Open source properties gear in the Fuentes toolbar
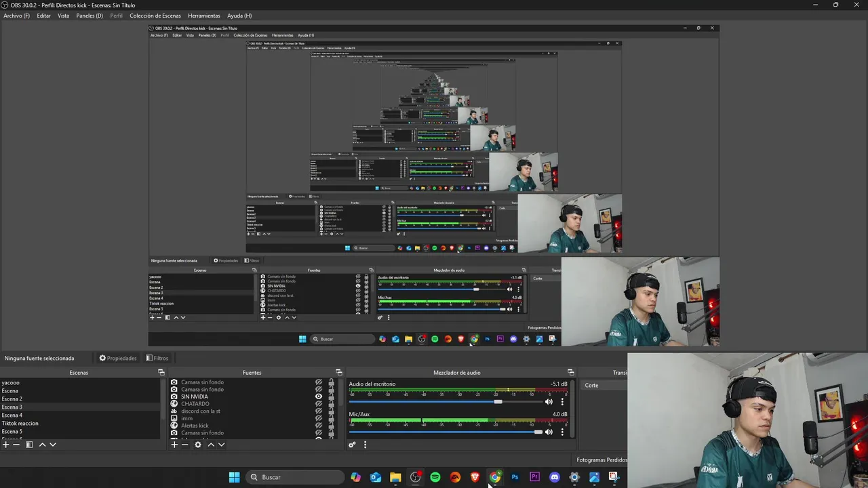Viewport: 868px width, 488px height. (x=198, y=445)
